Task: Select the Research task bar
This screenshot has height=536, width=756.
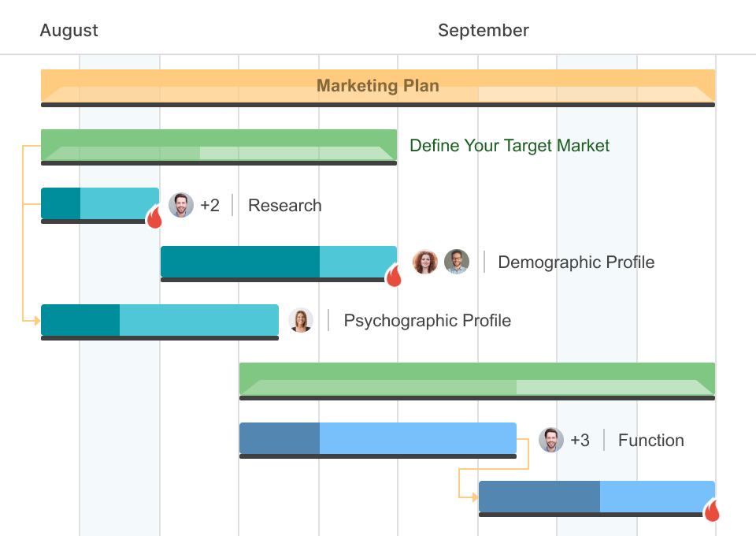Action: pyautogui.click(x=99, y=203)
